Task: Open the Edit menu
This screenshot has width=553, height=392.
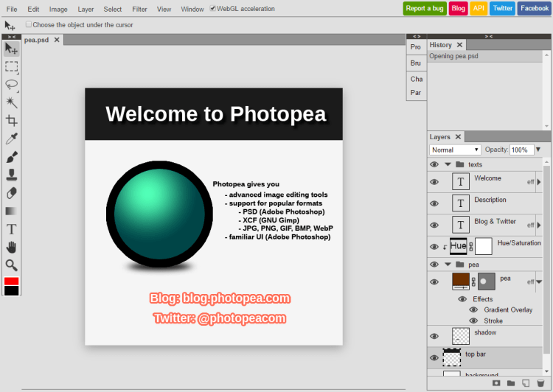Action: click(33, 9)
